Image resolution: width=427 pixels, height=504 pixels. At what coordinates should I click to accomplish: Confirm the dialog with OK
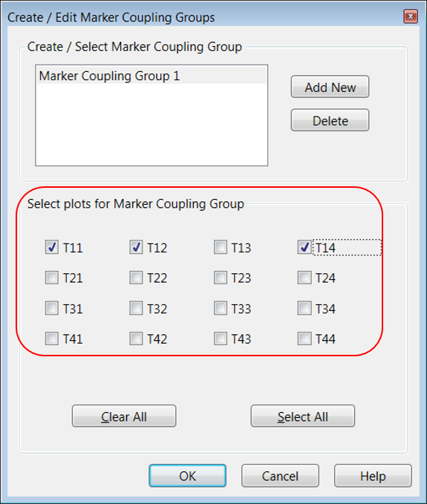187,476
